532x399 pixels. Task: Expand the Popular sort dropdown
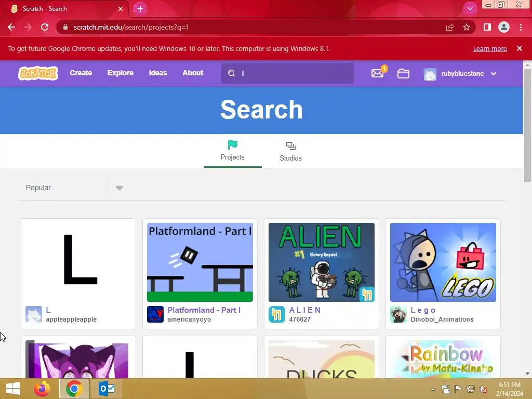(119, 188)
